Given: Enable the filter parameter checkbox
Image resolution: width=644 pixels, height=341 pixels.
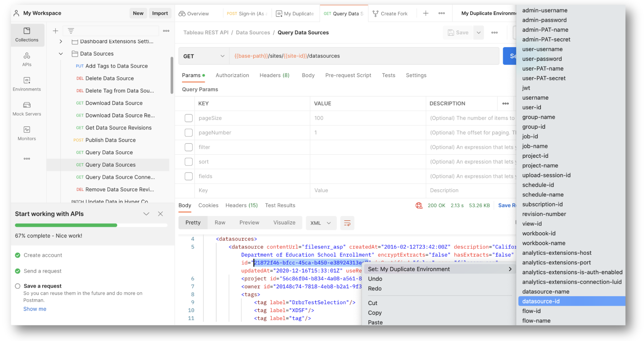Looking at the screenshot, I should (189, 147).
